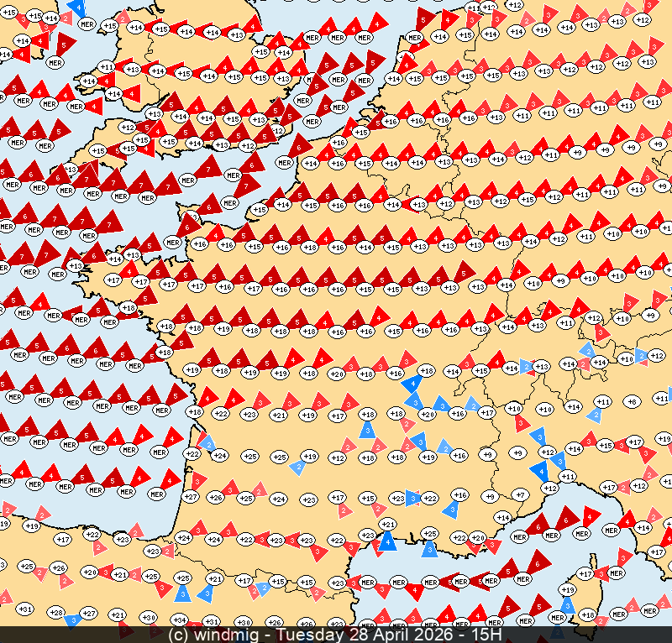Click the +31 label left of +28
This screenshot has height=643, width=672.
(25, 609)
